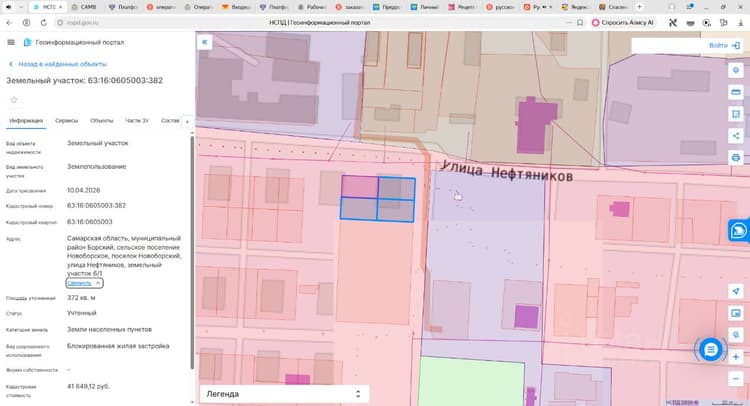Click the cadastral cost 41 649,12 руб.
750x406 pixels.
pos(88,386)
